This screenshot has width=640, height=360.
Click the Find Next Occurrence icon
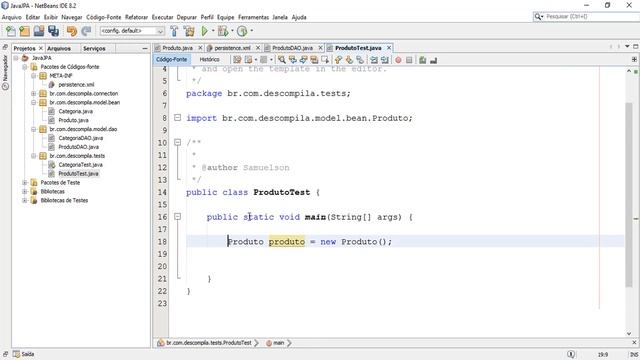pyautogui.click(x=303, y=60)
